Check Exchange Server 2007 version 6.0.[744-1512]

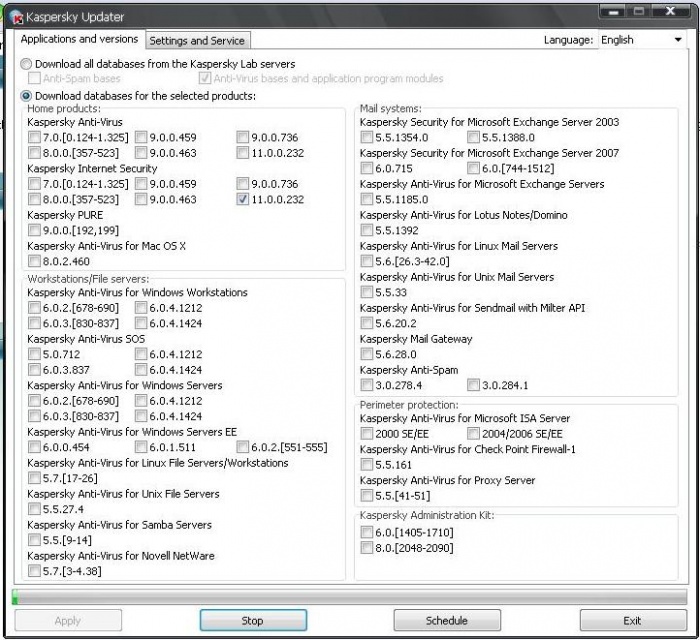click(x=473, y=168)
